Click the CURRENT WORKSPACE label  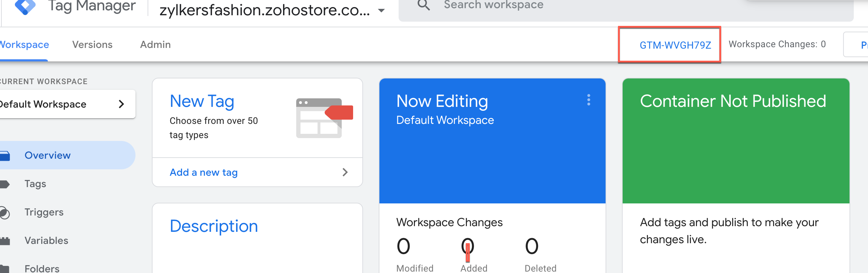[x=44, y=82]
